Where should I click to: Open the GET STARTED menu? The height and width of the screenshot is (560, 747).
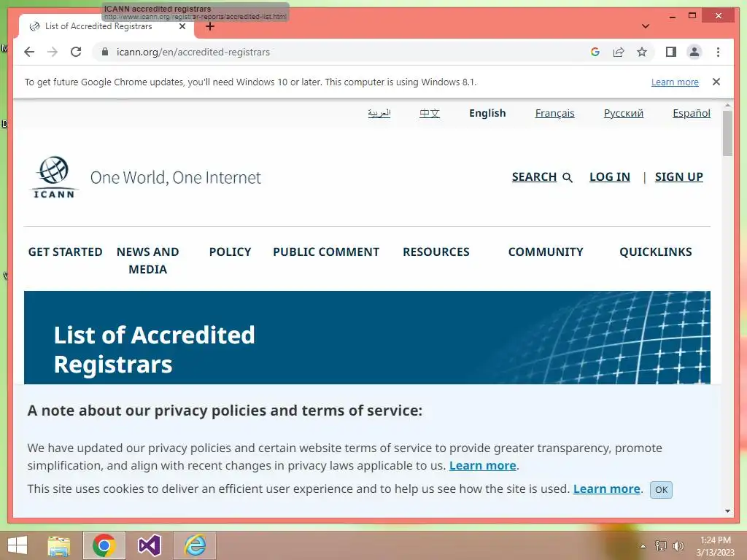[x=65, y=252]
